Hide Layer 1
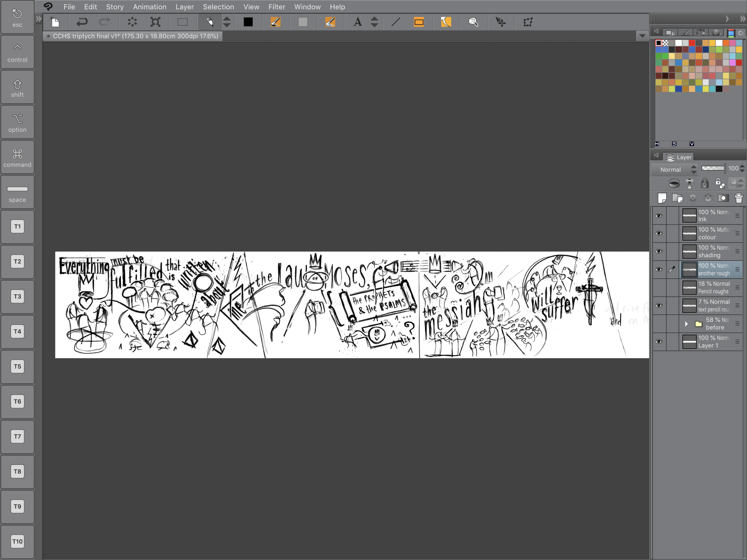This screenshot has width=747, height=560. click(659, 342)
